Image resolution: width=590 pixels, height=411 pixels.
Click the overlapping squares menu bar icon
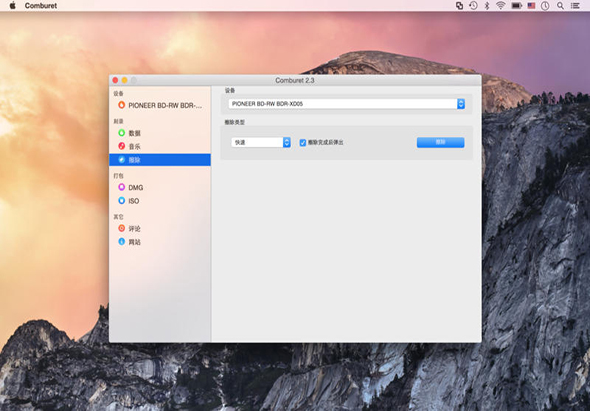click(x=459, y=6)
